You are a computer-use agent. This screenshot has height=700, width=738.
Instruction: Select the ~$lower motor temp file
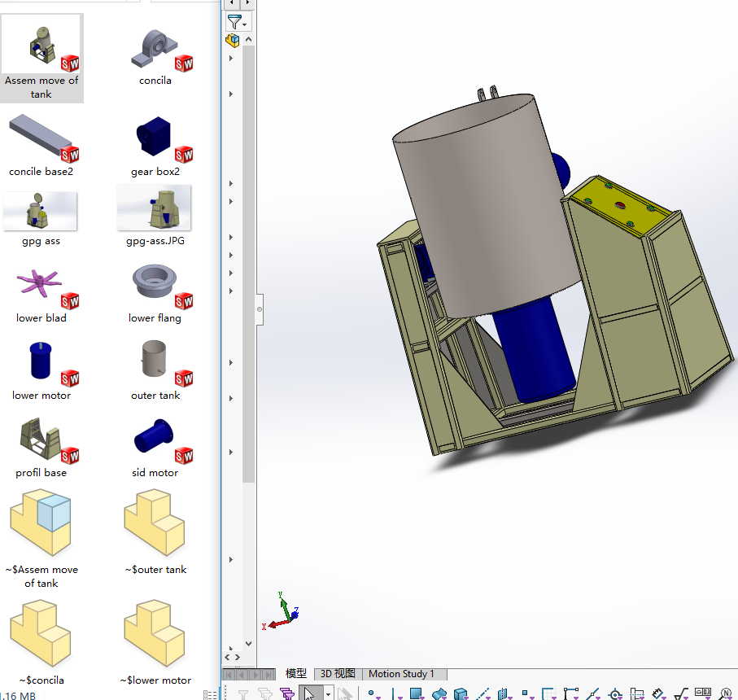[x=155, y=642]
